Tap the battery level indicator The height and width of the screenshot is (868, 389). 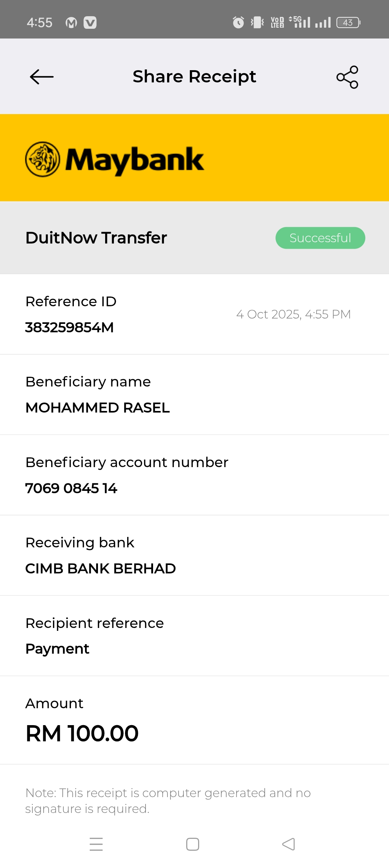348,22
